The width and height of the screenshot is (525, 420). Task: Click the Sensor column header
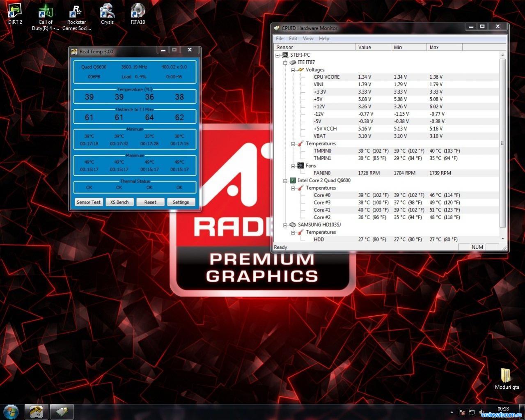coord(314,47)
